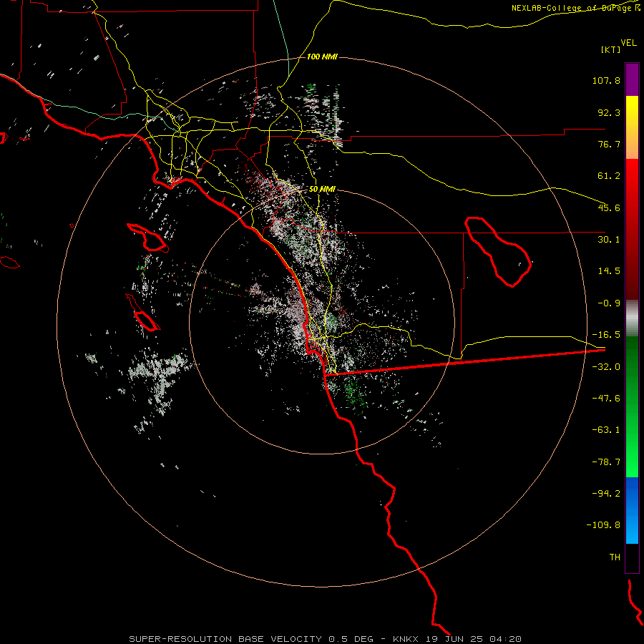Click the 100 NMI range ring label
644x644 pixels.
click(x=322, y=57)
